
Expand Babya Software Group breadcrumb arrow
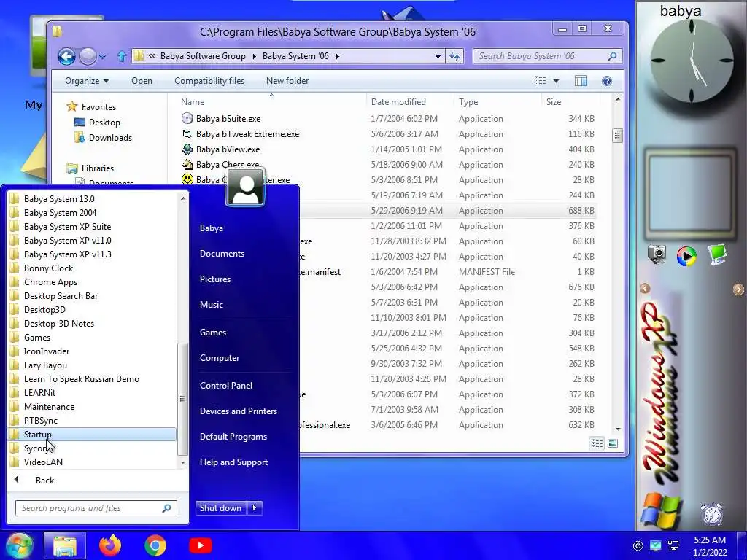coord(254,56)
